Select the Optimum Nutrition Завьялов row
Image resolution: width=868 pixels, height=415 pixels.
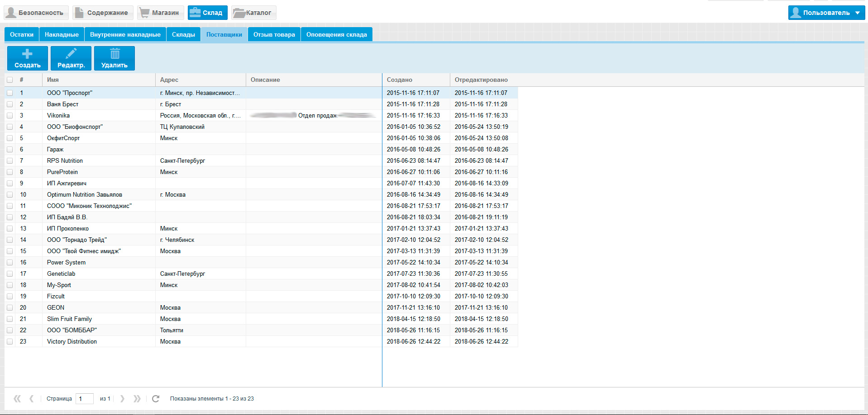point(85,195)
